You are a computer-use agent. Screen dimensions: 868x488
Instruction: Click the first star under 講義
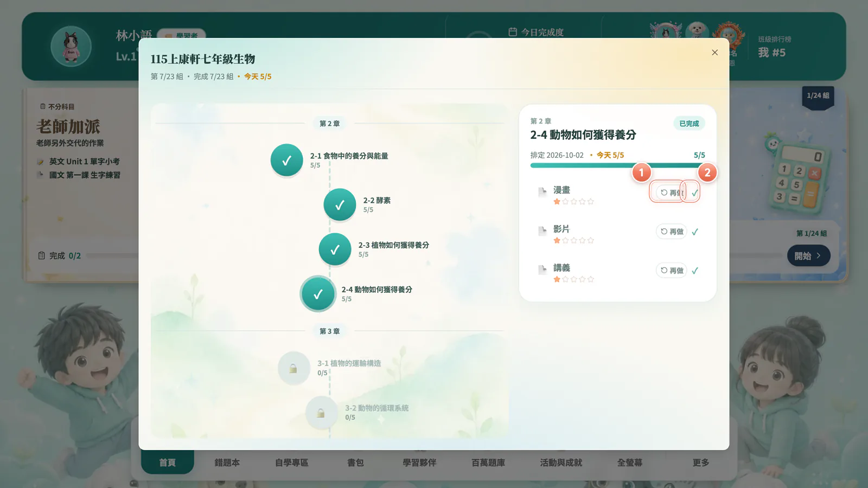coord(557,279)
